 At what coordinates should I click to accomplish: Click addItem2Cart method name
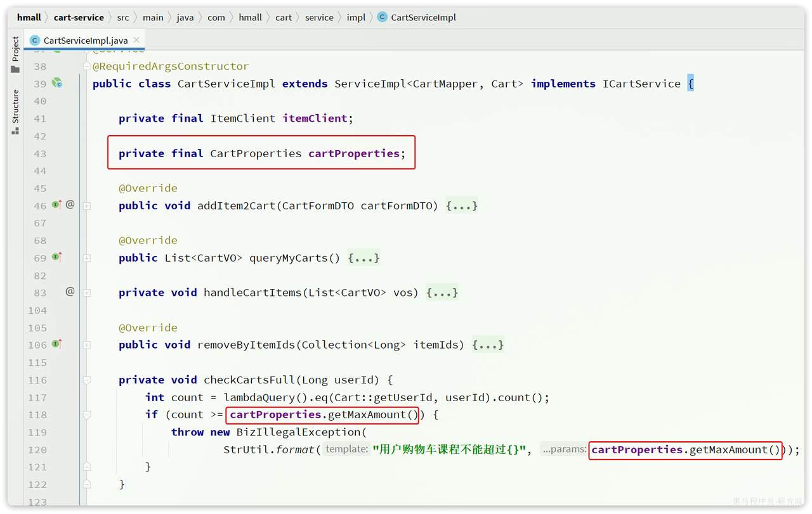[237, 205]
